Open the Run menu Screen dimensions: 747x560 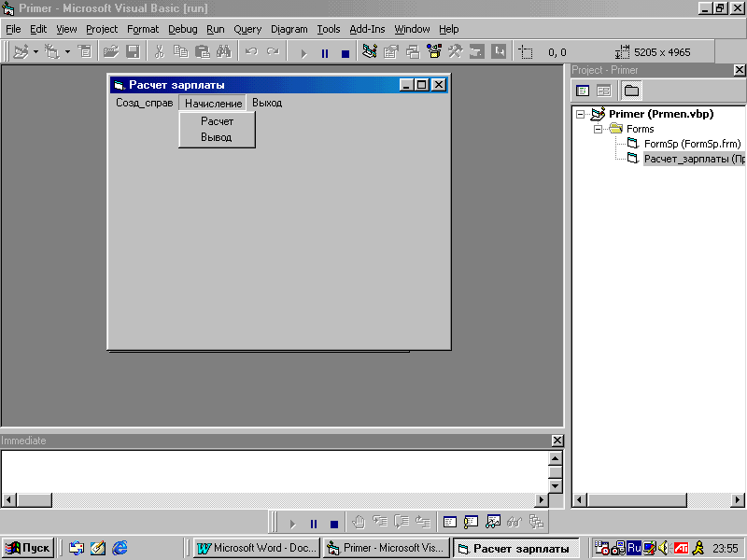tap(216, 30)
